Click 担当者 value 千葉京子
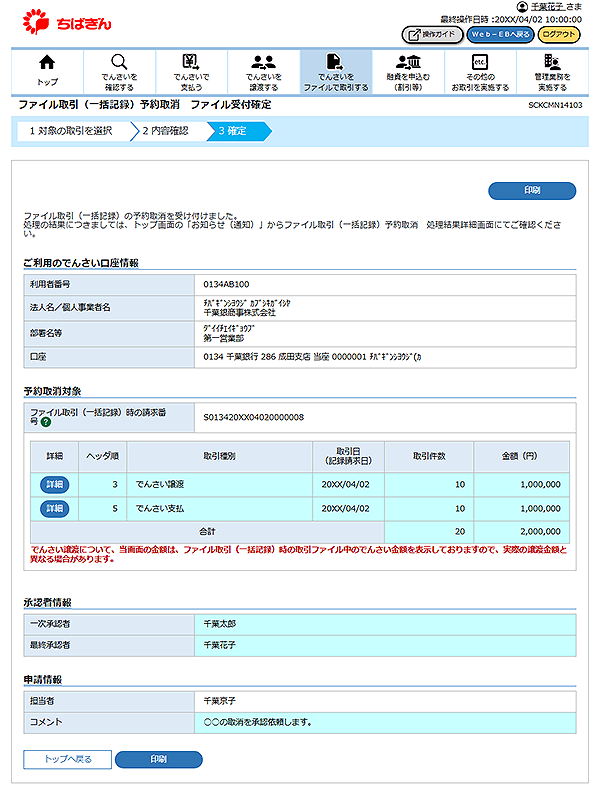 coord(220,701)
